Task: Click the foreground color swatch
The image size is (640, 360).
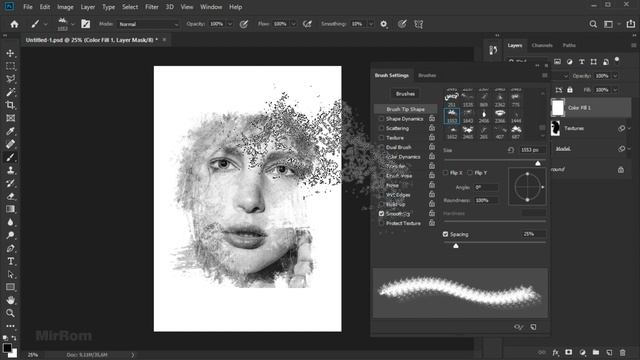Action: [7, 348]
